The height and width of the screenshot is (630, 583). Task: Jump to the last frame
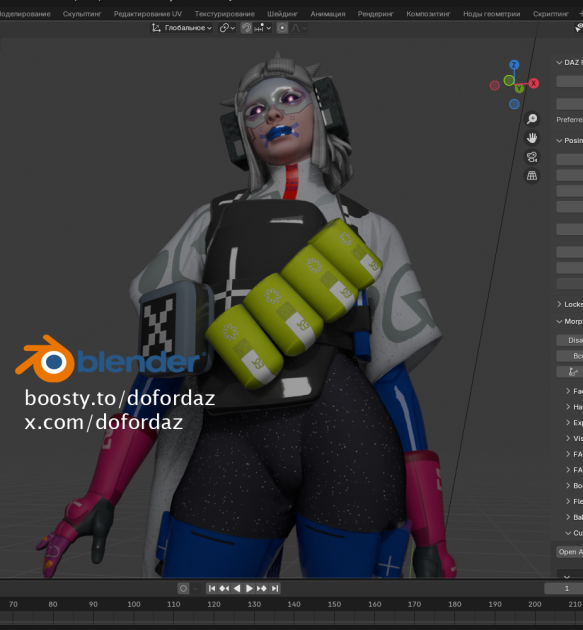274,588
